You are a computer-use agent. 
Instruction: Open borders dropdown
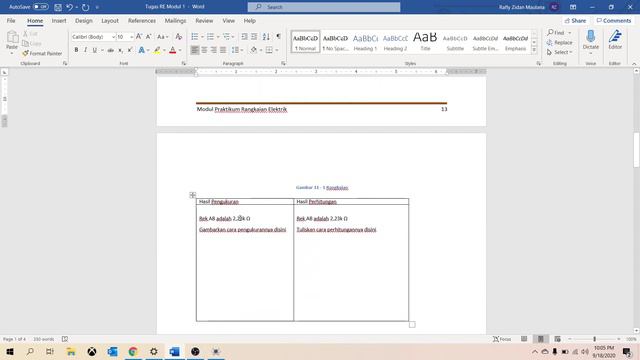[277, 50]
